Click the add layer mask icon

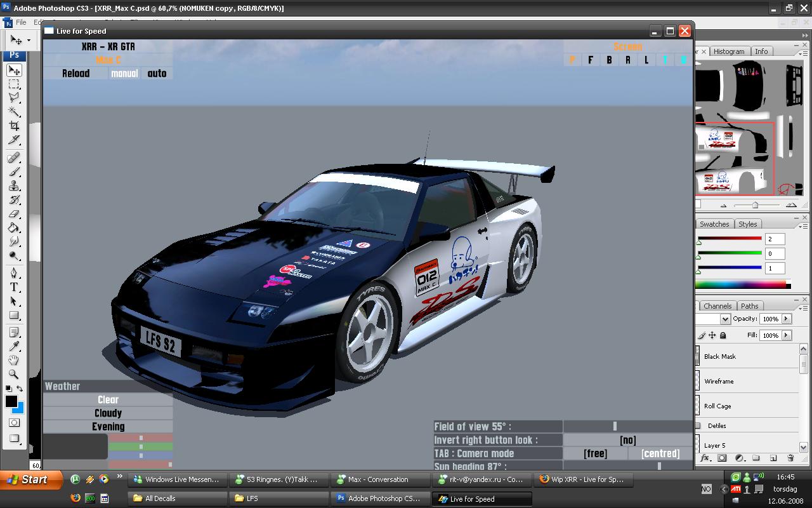pyautogui.click(x=722, y=458)
